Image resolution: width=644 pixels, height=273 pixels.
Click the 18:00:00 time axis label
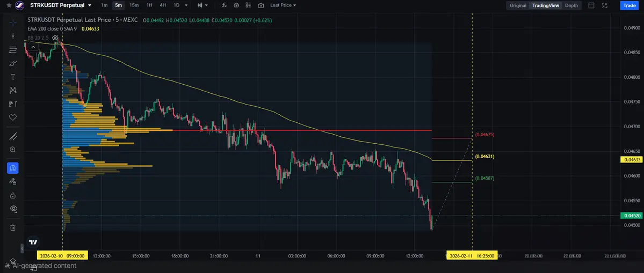pyautogui.click(x=180, y=256)
